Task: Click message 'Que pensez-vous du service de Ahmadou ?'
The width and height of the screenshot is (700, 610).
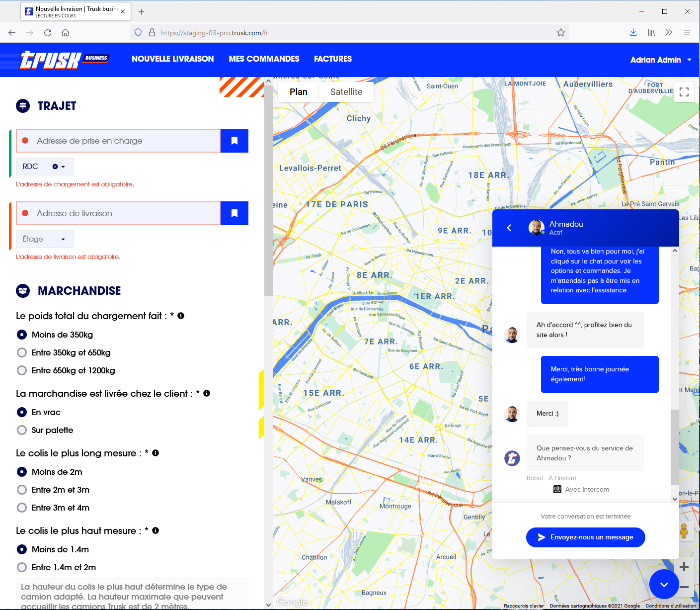Action: click(585, 453)
